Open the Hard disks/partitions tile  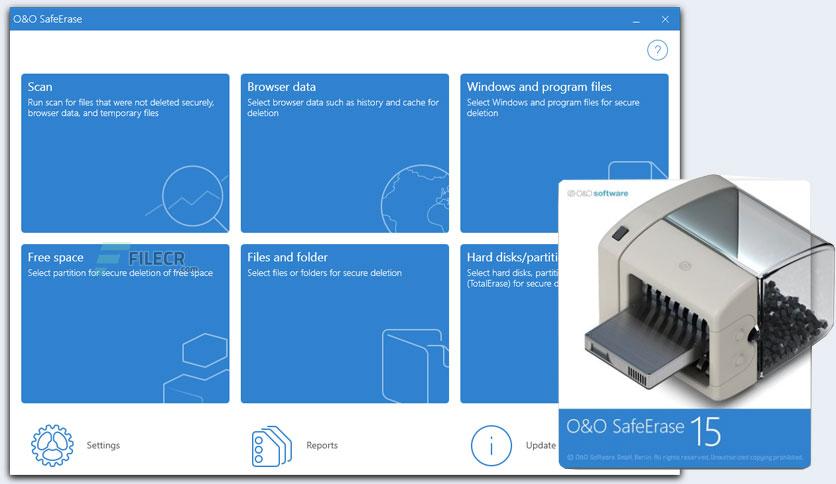(509, 324)
